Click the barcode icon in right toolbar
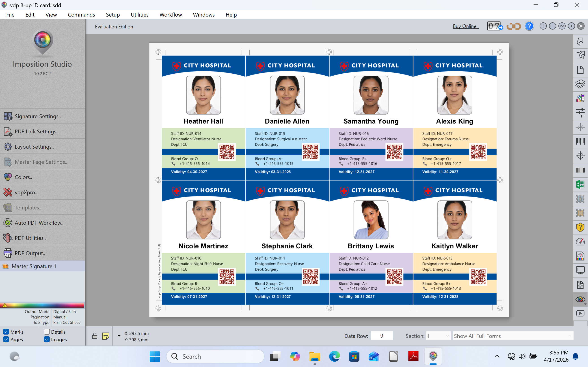 580,141
